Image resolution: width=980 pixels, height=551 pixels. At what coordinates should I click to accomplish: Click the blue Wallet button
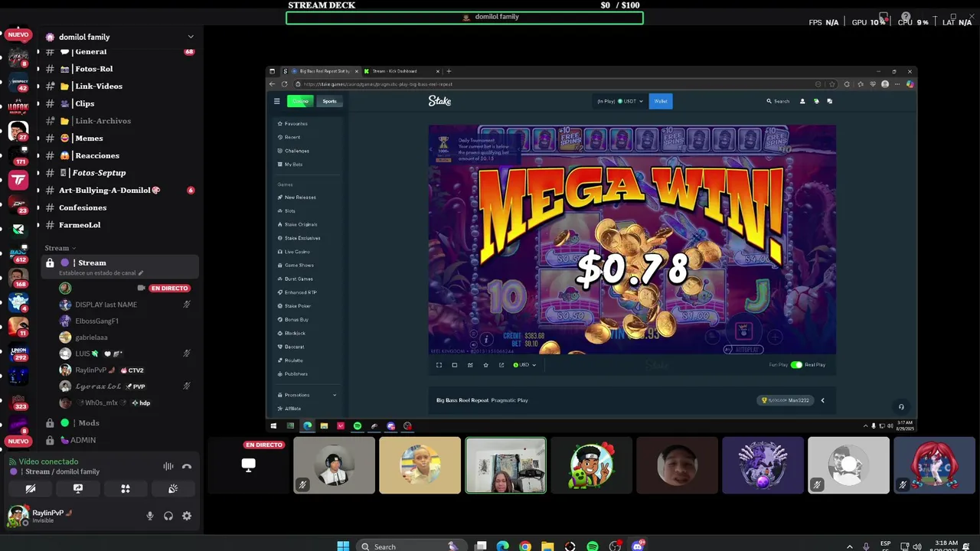[x=661, y=101]
